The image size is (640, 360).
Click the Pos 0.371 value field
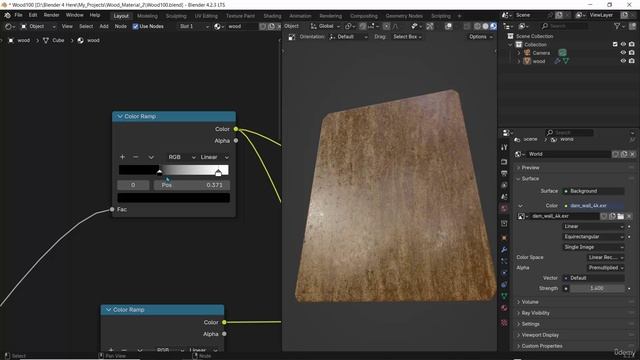191,185
